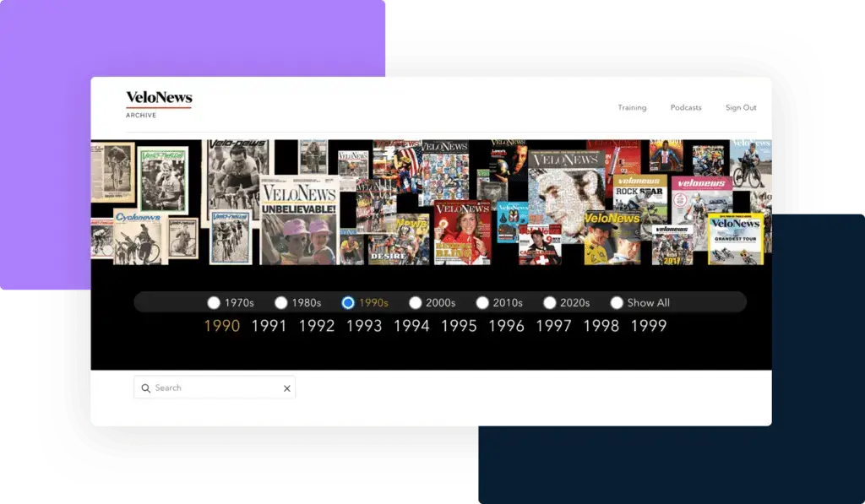Choose year 1994
Screen dimensions: 865x504
[411, 326]
